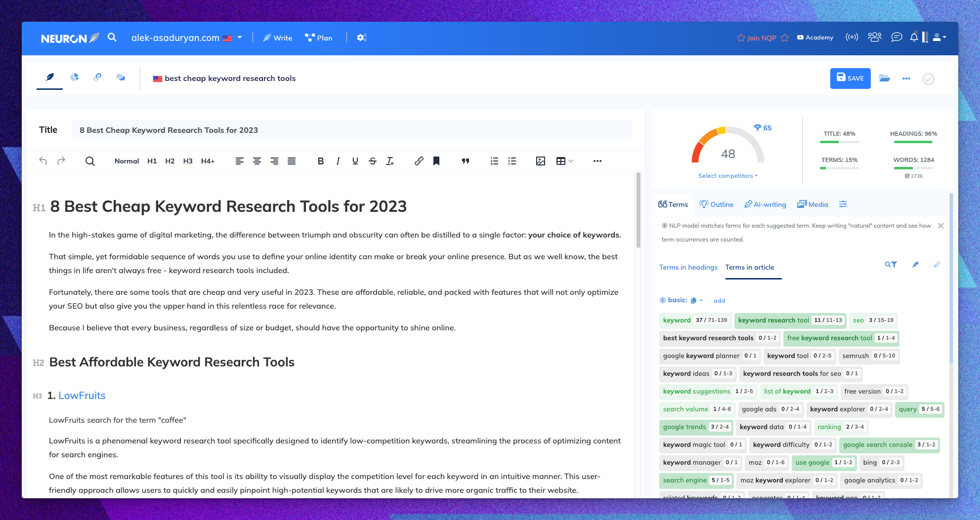Switch to Terms in headings
The height and width of the screenshot is (520, 980).
pyautogui.click(x=688, y=267)
